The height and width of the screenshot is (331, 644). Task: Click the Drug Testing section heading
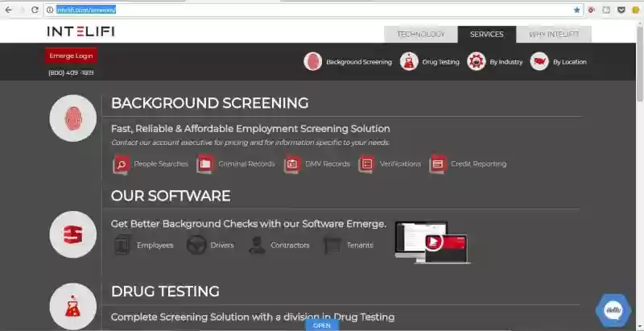pyautogui.click(x=165, y=292)
